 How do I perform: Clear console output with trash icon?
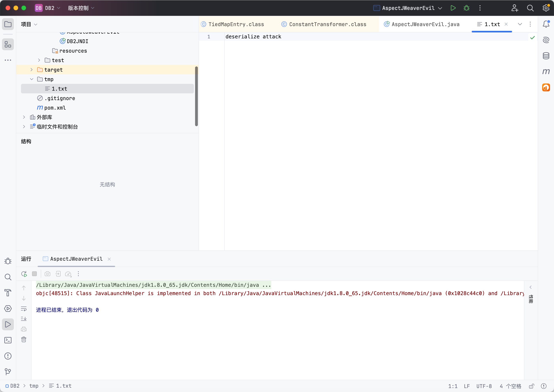click(24, 340)
